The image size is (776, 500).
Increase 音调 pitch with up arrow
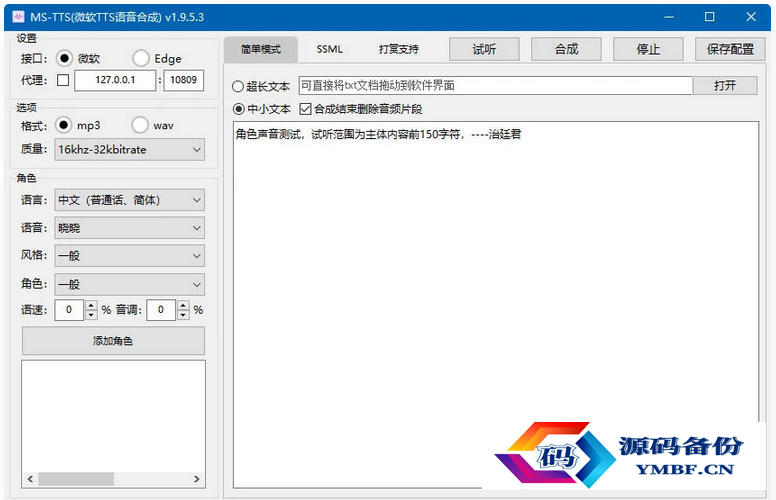click(x=183, y=305)
